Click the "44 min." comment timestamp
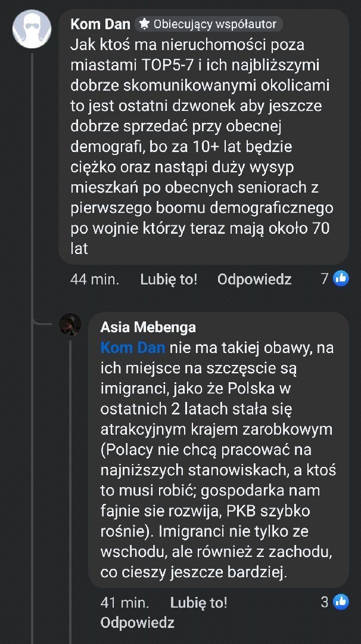This screenshot has height=644, width=361. click(94, 279)
